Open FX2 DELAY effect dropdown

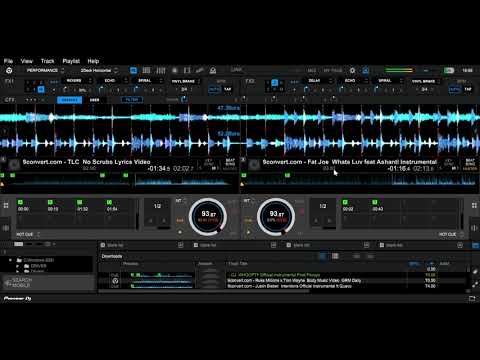coord(318,81)
